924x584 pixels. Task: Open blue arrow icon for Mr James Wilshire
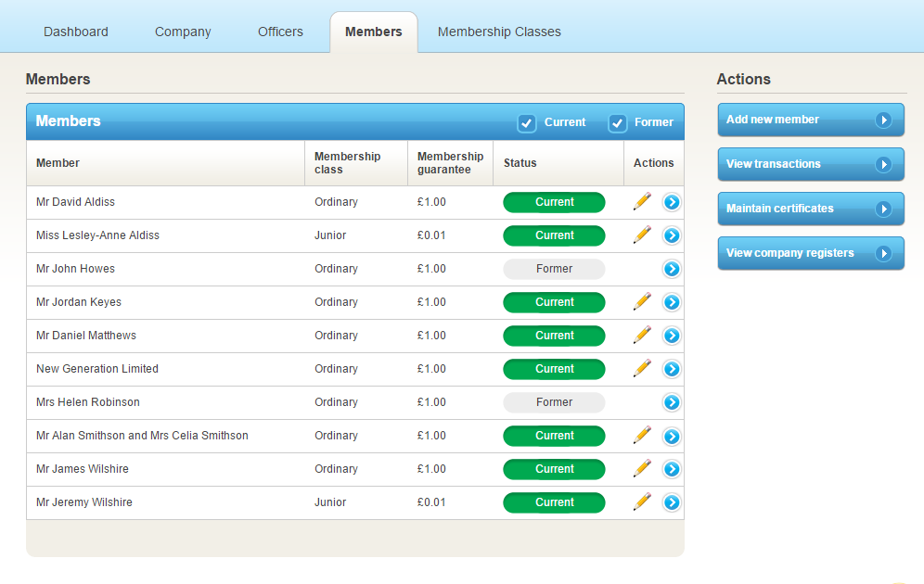[672, 469]
